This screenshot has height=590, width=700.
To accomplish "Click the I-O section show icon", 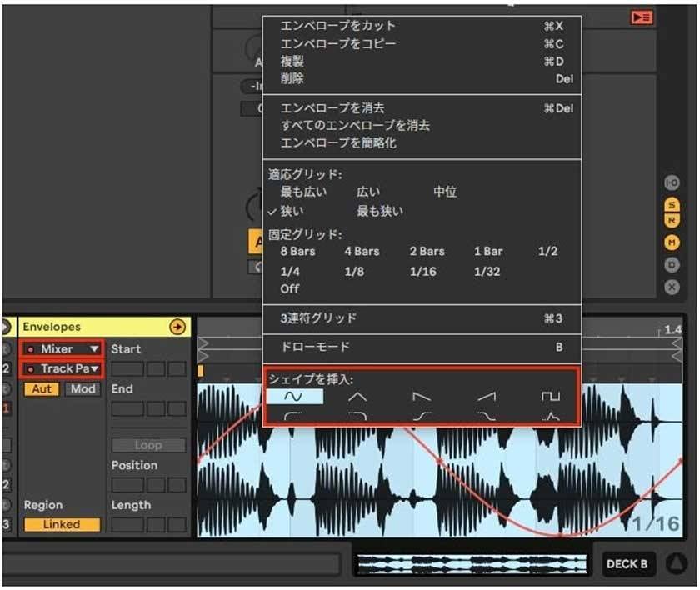I will 672,183.
